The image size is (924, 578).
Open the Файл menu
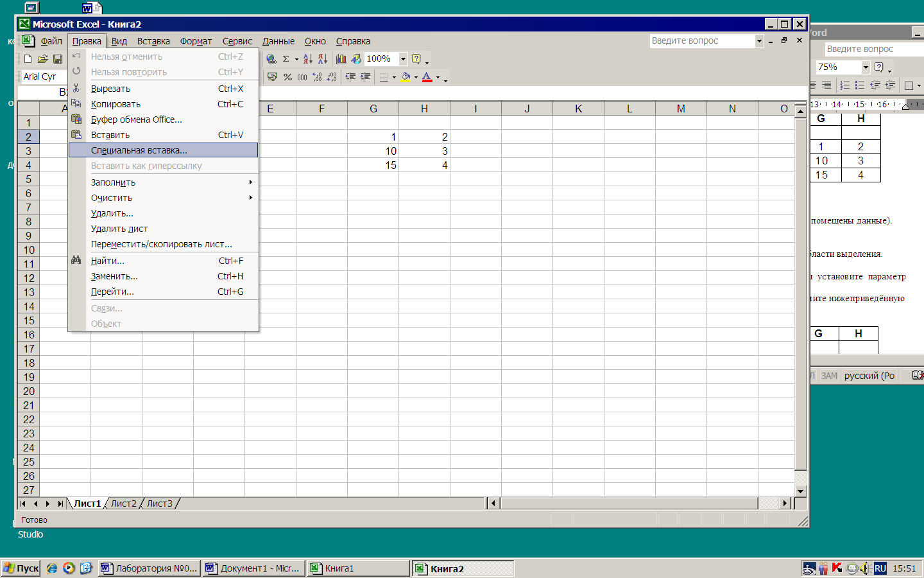[51, 41]
